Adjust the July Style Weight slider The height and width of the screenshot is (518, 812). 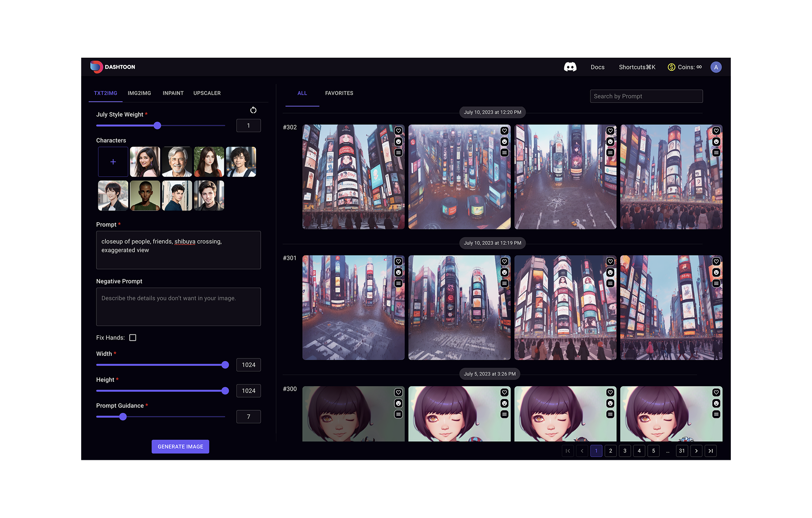pyautogui.click(x=157, y=126)
